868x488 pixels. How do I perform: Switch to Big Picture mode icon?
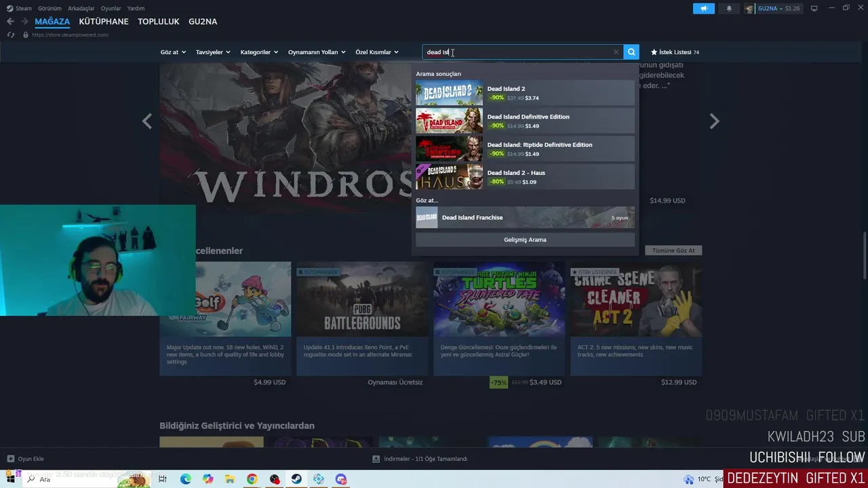pos(814,8)
